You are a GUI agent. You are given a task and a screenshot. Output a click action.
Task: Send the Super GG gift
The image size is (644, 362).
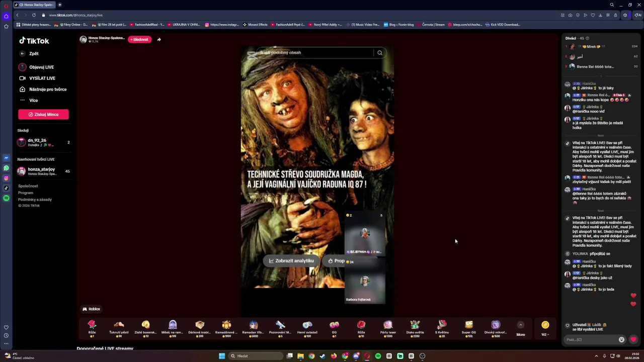pos(469,329)
